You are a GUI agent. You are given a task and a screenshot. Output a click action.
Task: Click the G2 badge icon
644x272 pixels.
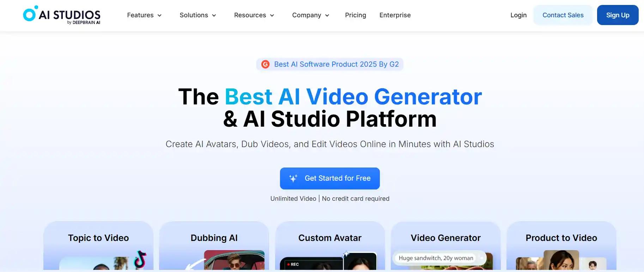tap(265, 64)
